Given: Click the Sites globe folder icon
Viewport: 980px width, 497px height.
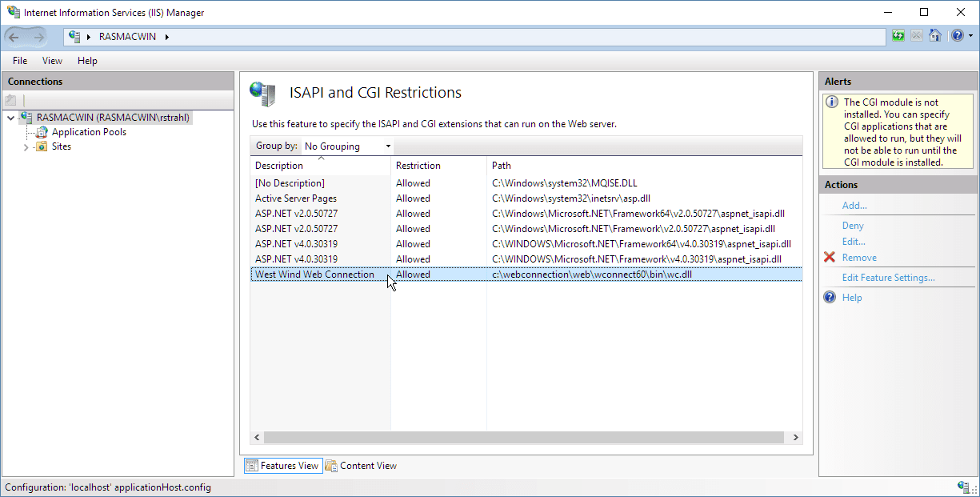Looking at the screenshot, I should click(x=42, y=146).
